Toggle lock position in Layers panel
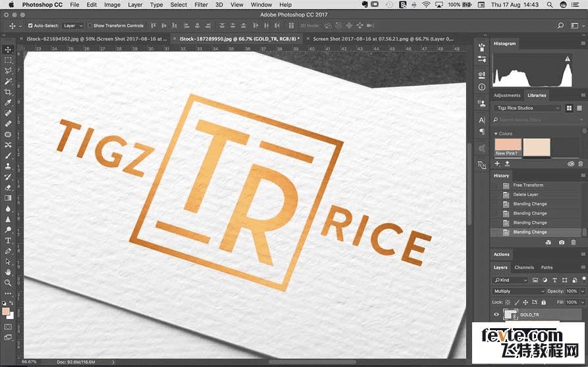Image resolution: width=588 pixels, height=367 pixels. [525, 302]
